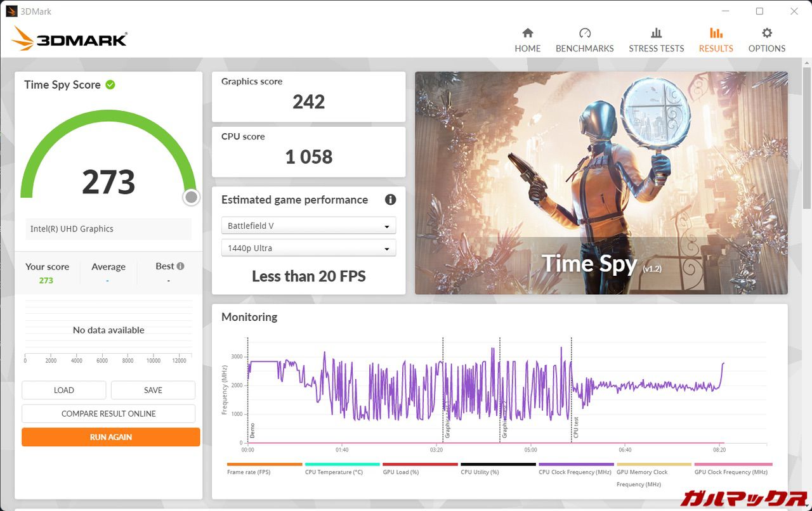Click the Stress Tests bar-chart icon
812x511 pixels.
pos(656,33)
